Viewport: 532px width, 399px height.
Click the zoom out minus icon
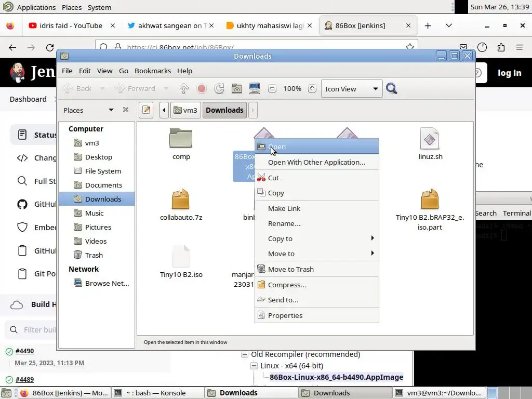point(272,88)
